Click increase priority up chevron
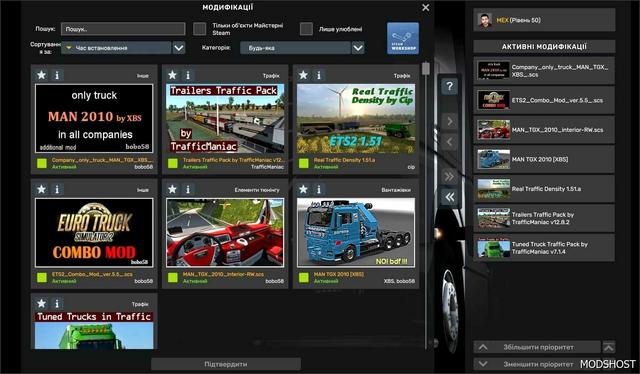The image size is (640, 374). coord(483,347)
